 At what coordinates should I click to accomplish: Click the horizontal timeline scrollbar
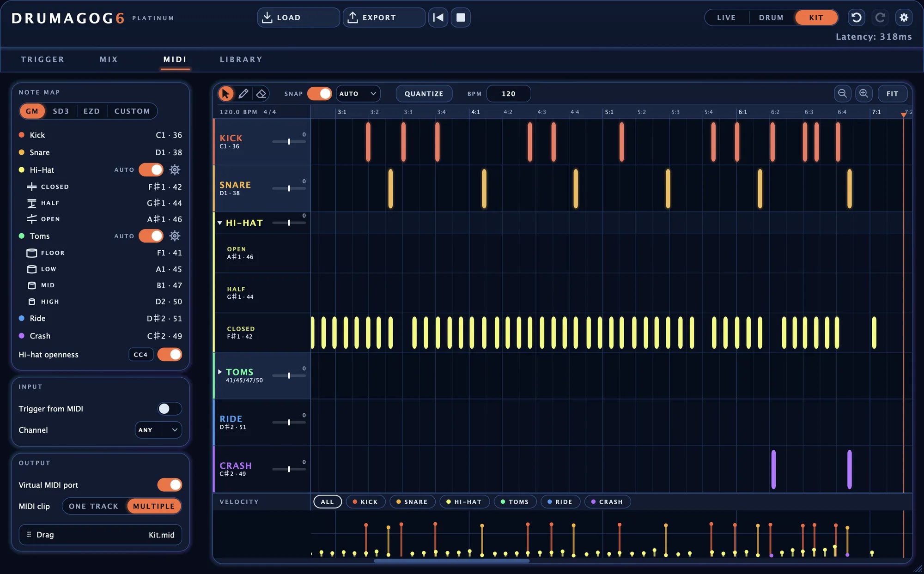click(x=451, y=561)
